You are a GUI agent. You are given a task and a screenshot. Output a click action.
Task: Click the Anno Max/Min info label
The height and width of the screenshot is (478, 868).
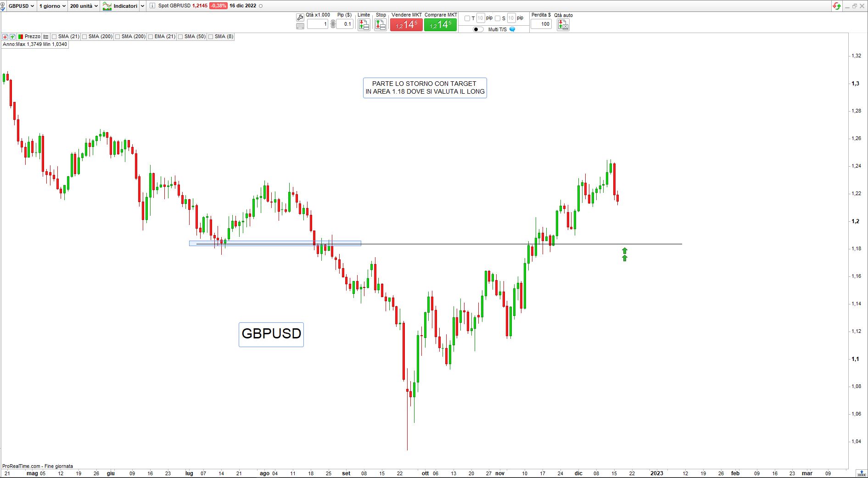(35, 45)
